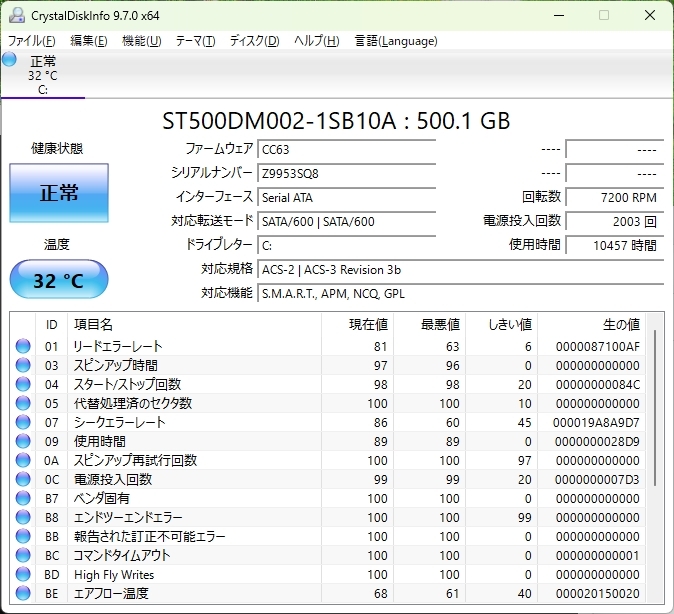674x614 pixels.
Task: Select the 代替処理済のセクタ数 attribute name
Action: 132,403
